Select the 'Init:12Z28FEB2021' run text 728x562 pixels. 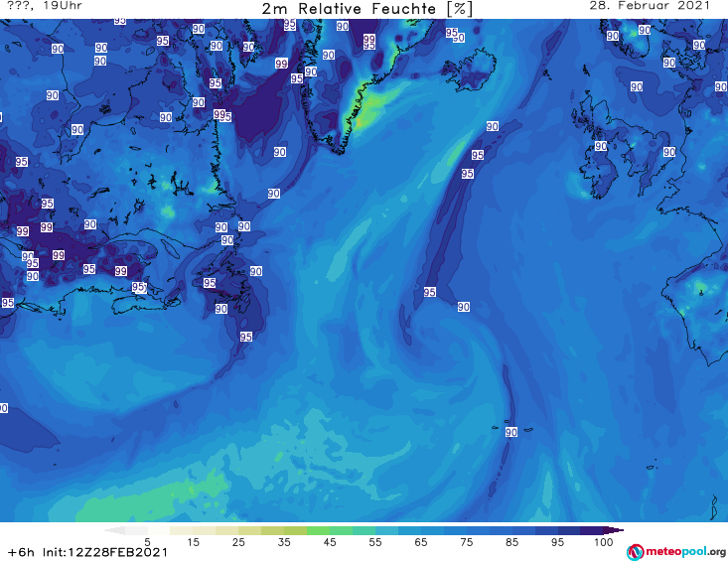pos(105,552)
